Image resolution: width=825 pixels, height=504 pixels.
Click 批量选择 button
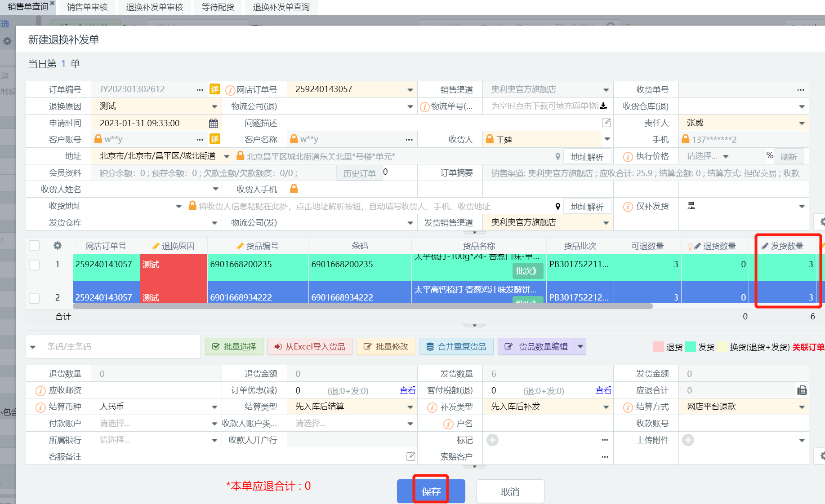tap(234, 346)
